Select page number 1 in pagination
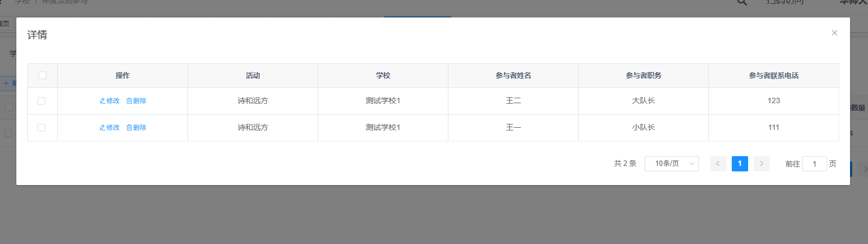Viewport: 868px width, 244px height. pos(739,164)
